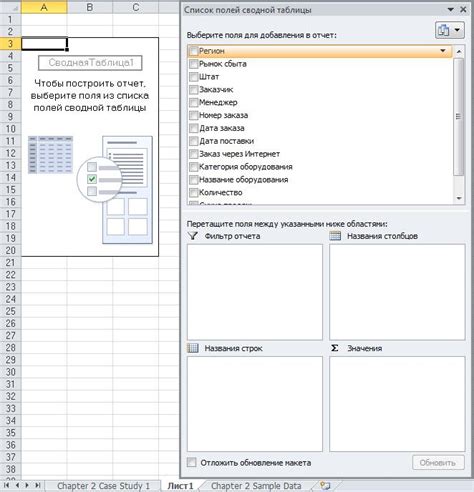
Task: Switch to Chapter 2 Case Study 1 sheet
Action: (x=103, y=486)
